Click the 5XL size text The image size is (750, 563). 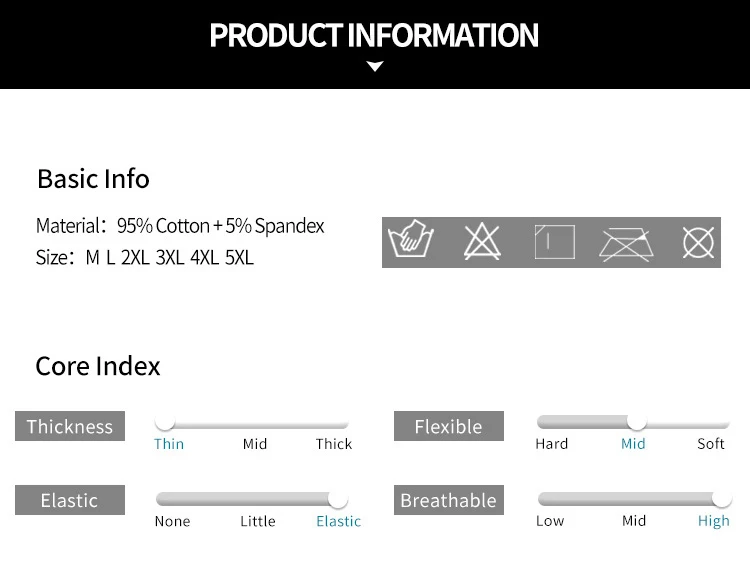click(x=239, y=257)
